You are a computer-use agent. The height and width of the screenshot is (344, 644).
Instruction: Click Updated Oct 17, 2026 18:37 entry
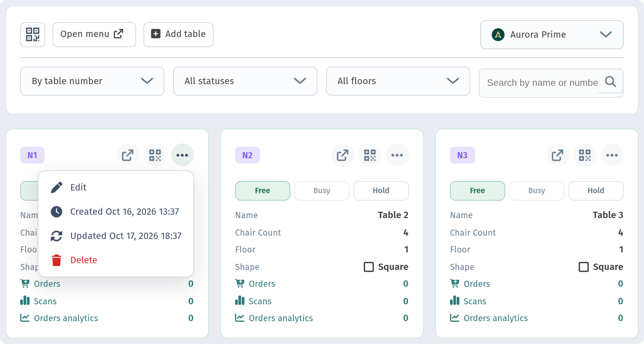[116, 236]
